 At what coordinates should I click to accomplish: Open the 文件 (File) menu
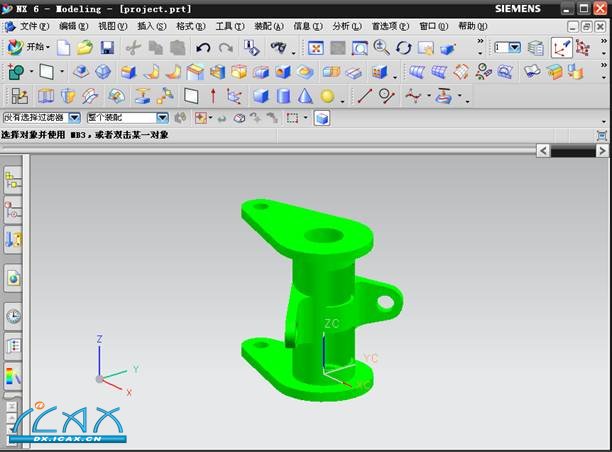point(34,26)
